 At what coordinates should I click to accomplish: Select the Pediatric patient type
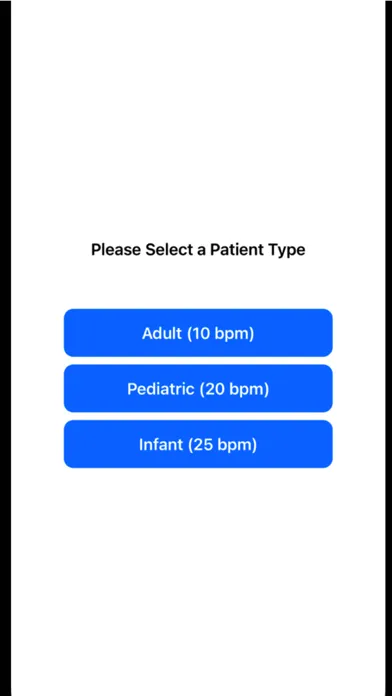198,388
